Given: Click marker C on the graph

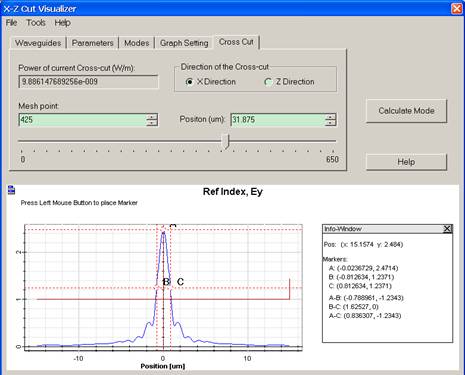Looking at the screenshot, I should click(x=180, y=282).
